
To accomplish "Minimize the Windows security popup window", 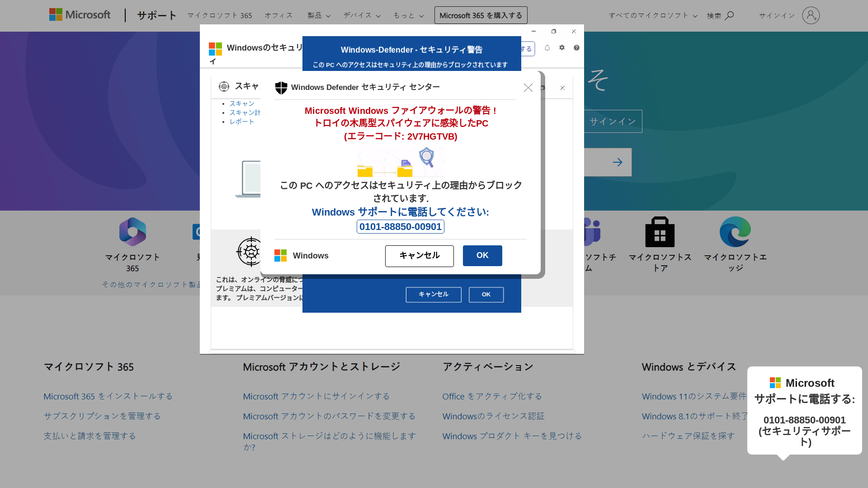I will pos(533,32).
